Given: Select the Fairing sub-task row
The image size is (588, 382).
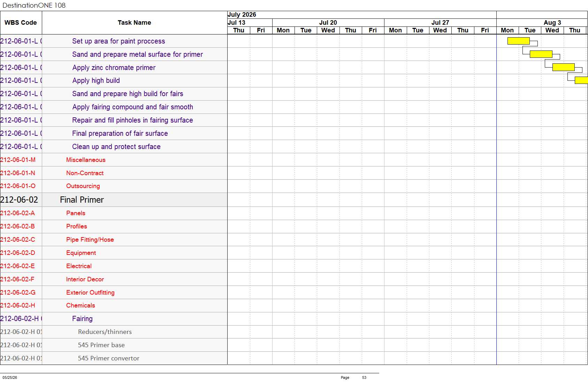Looking at the screenshot, I should (x=82, y=319).
